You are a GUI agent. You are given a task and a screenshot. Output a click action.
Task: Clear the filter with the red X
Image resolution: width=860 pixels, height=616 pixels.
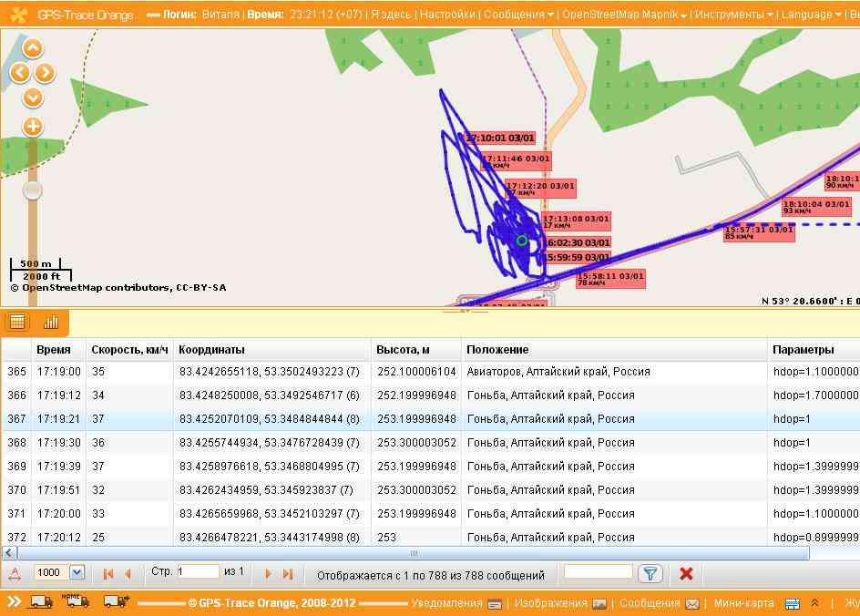coord(686,573)
